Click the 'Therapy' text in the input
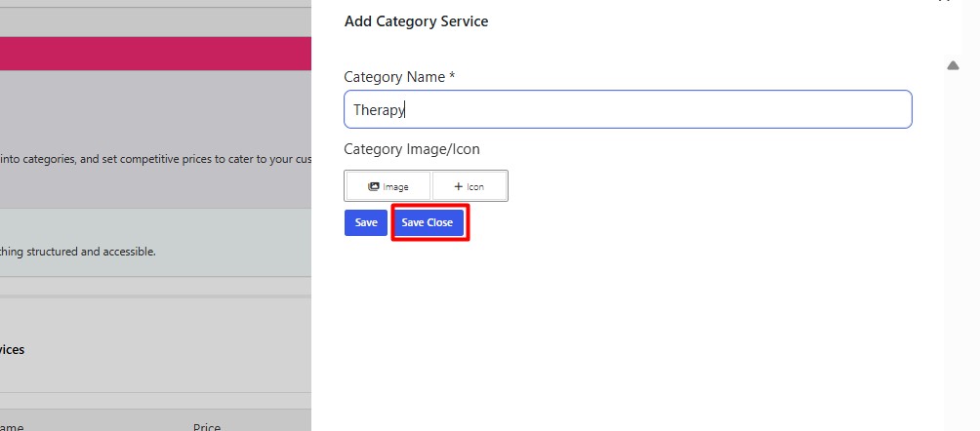The width and height of the screenshot is (980, 431). [x=379, y=110]
